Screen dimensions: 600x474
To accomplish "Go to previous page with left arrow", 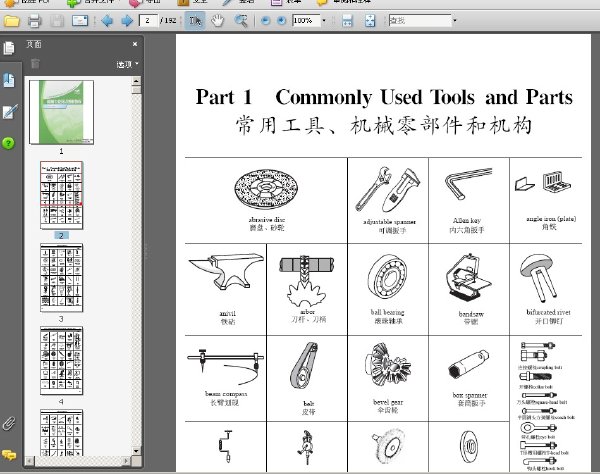I will (x=107, y=21).
